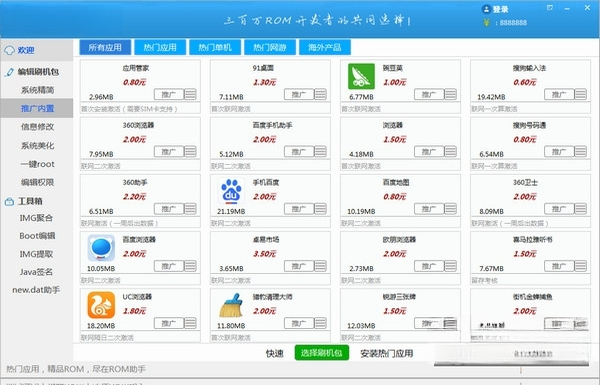Open the list icon on the 手机百度 card
Viewport: 600px width, 385px height.
click(x=320, y=209)
